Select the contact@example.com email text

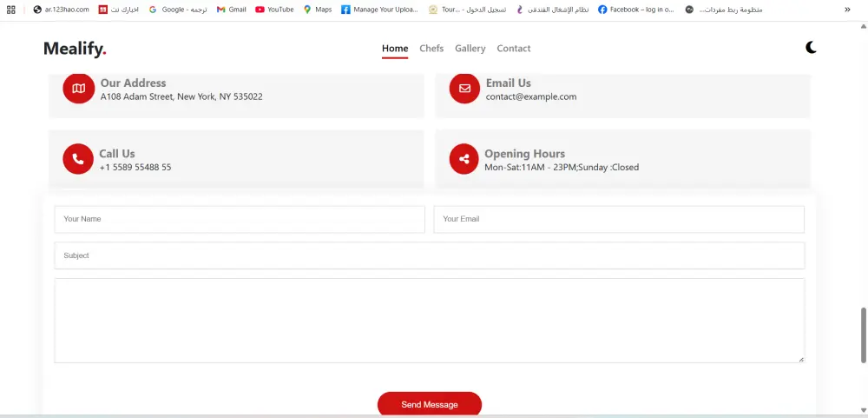click(x=531, y=96)
